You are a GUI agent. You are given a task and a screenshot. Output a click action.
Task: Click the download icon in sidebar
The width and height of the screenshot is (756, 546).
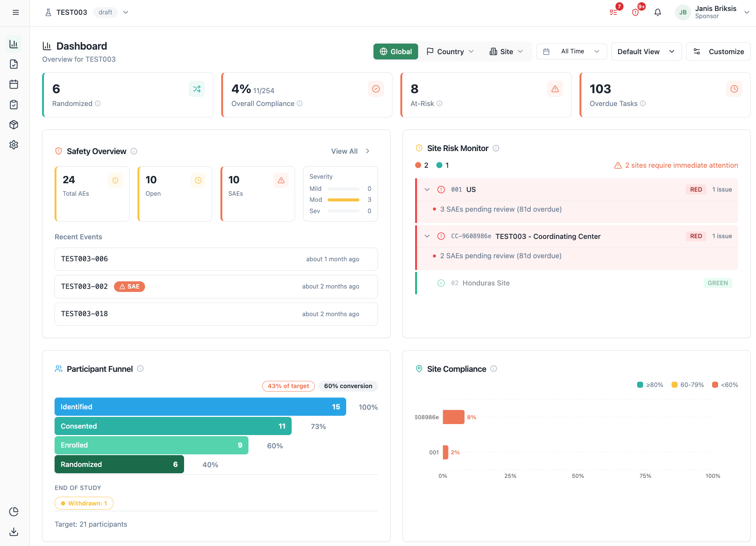click(x=14, y=532)
